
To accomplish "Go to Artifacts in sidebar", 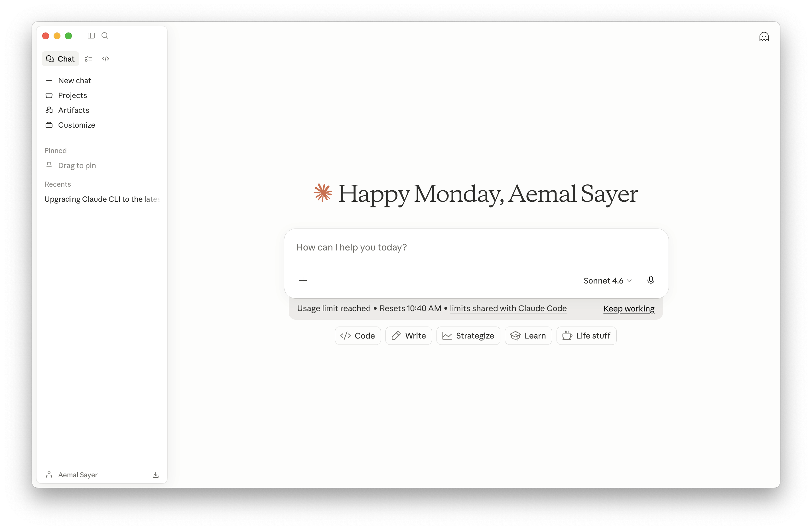I will pyautogui.click(x=73, y=110).
